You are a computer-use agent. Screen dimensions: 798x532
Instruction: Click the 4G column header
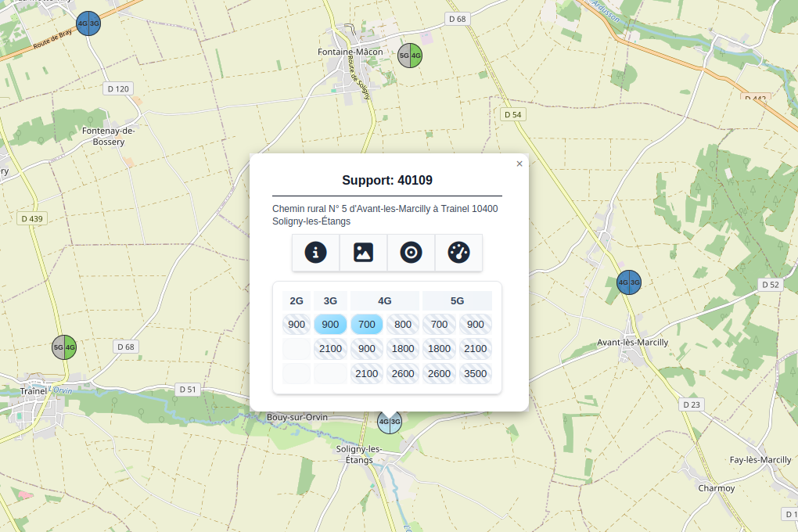(384, 300)
